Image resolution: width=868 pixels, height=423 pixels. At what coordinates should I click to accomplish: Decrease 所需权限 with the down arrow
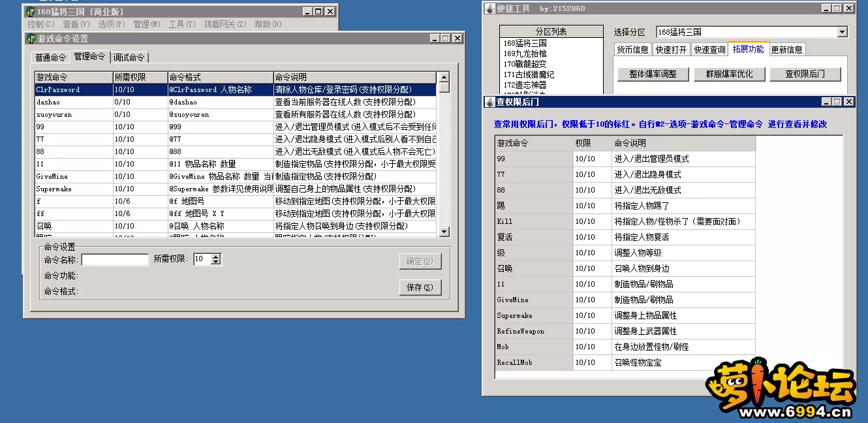[217, 262]
